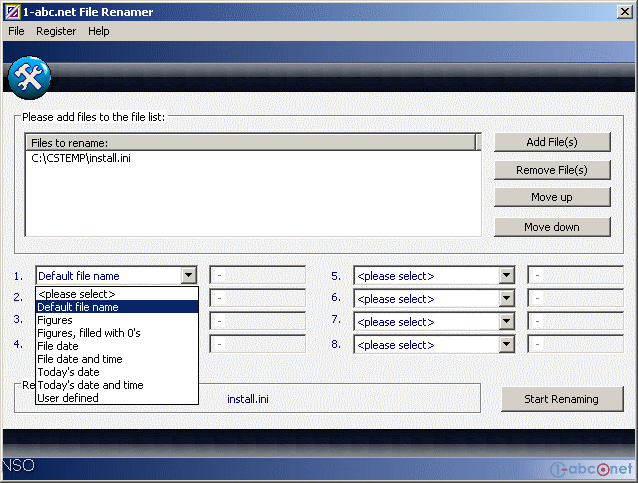
Task: Click the text field beside dropdown 2
Action: (258, 298)
